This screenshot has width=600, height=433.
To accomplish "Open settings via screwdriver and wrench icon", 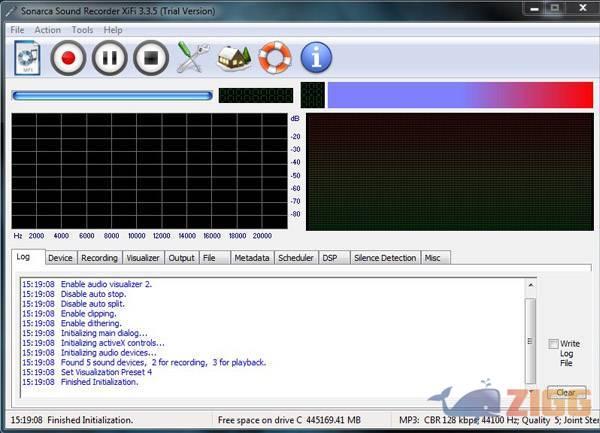I will click(x=193, y=57).
